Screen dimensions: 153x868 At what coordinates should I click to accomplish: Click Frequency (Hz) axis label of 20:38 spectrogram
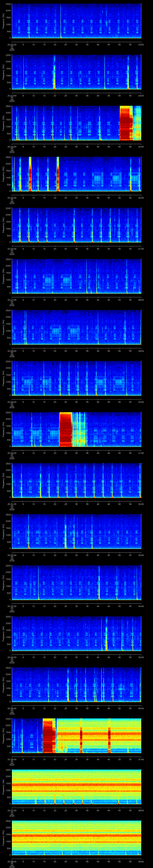[x=3, y=838]
